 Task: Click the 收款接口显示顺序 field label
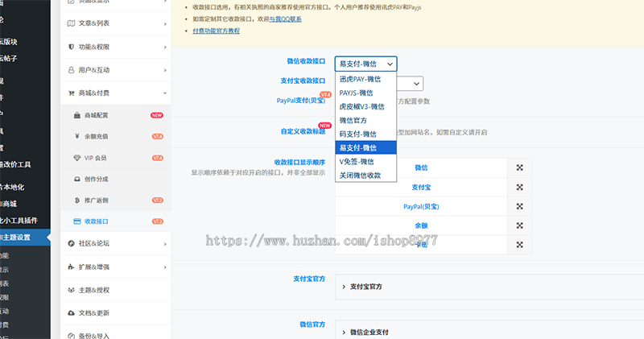299,163
